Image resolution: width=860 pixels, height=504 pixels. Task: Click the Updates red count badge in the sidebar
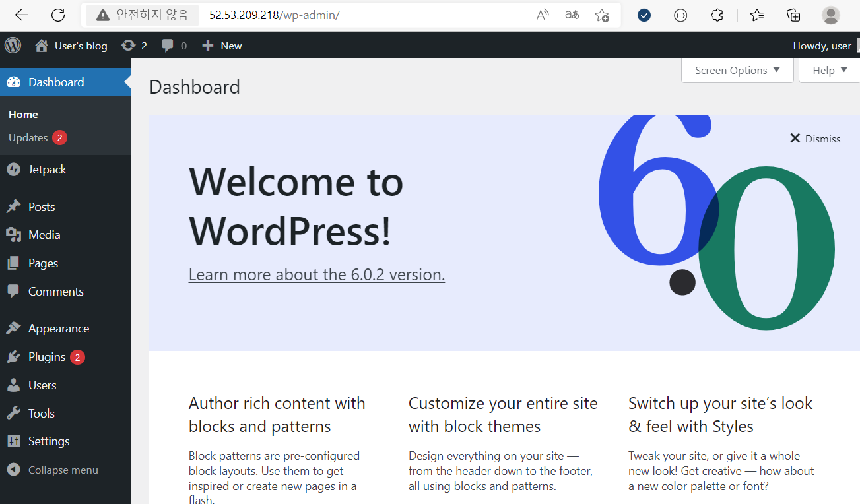pos(60,138)
